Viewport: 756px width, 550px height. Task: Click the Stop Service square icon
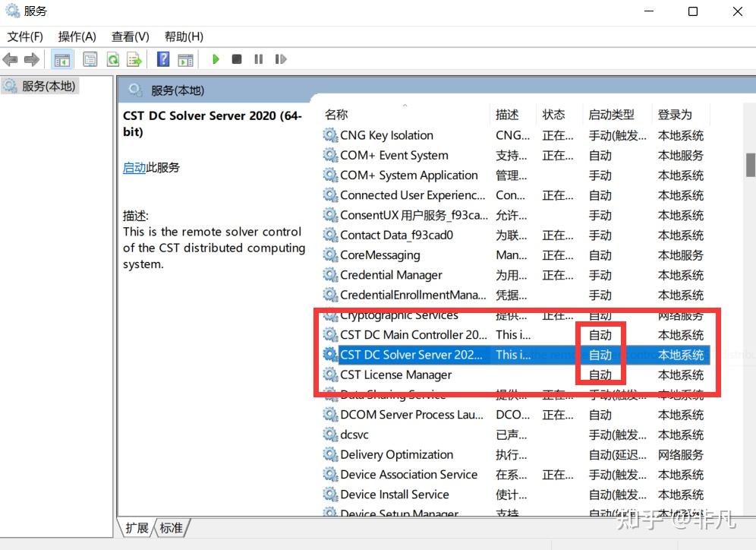[237, 59]
